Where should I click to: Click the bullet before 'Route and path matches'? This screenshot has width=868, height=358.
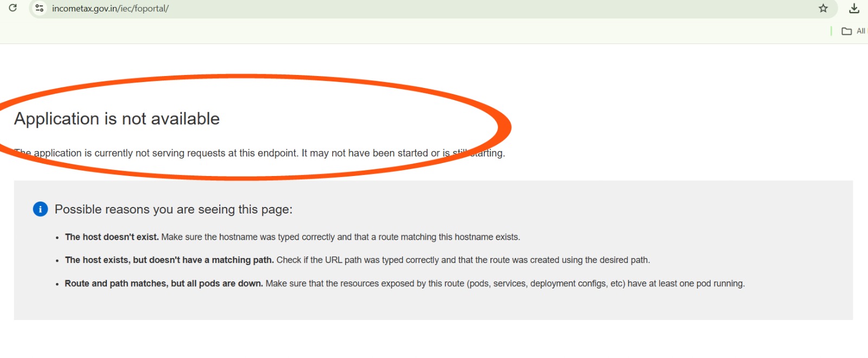coord(57,284)
